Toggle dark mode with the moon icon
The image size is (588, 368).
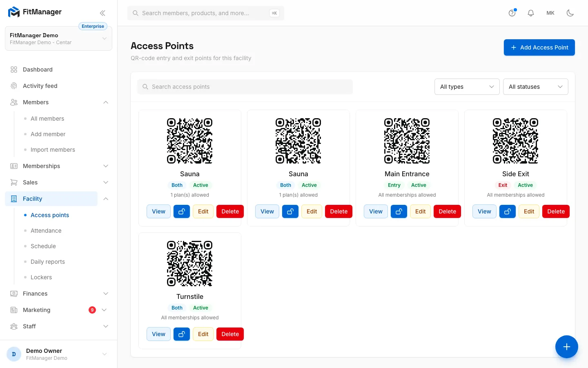pos(570,13)
